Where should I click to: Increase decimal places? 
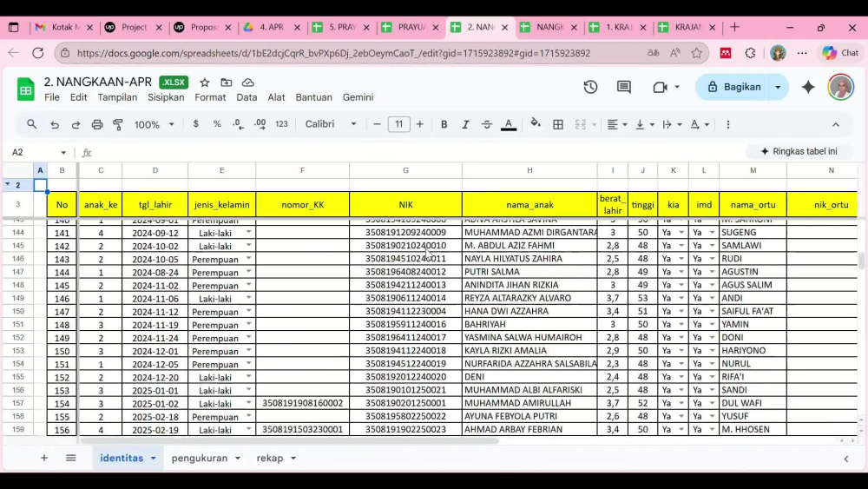click(260, 124)
